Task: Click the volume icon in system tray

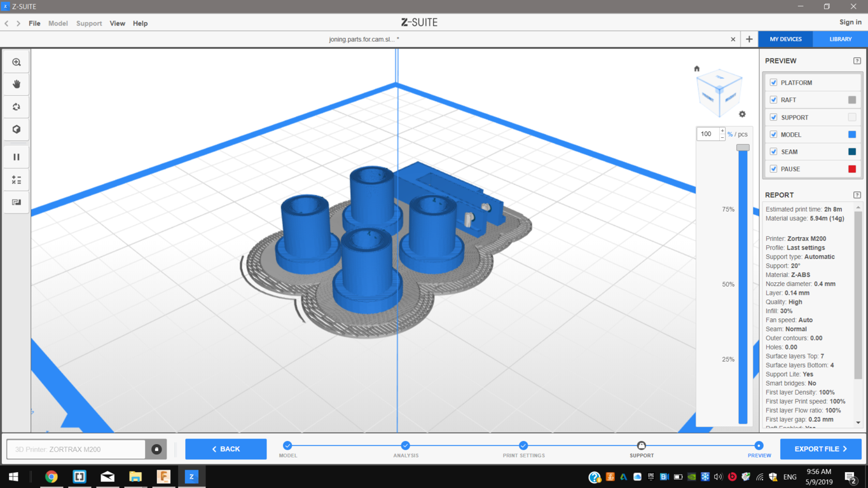Action: (x=718, y=477)
